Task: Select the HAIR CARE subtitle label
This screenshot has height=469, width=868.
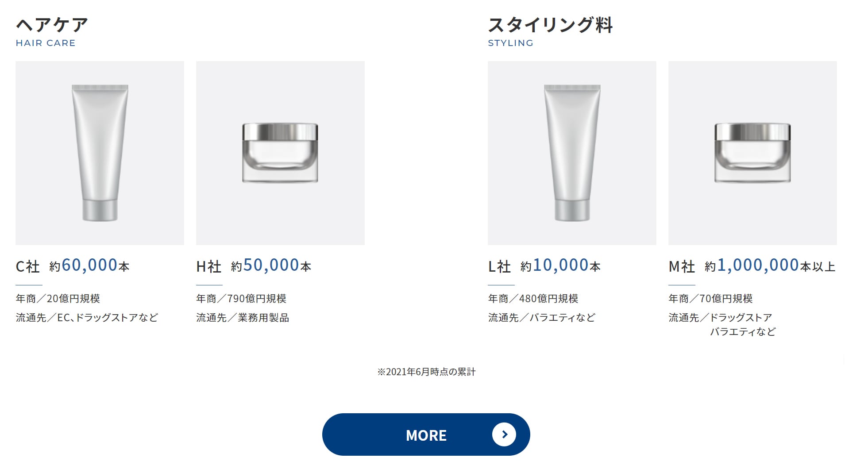Action: pos(46,43)
